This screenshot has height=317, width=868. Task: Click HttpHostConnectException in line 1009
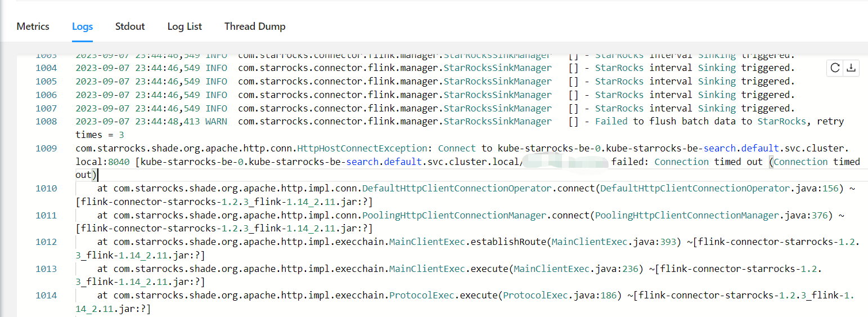(362, 149)
